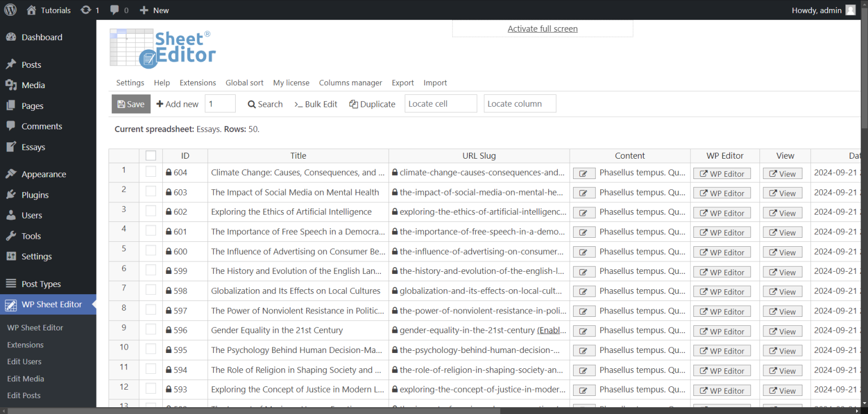Click the Activate full screen link
The image size is (868, 414).
(x=542, y=28)
